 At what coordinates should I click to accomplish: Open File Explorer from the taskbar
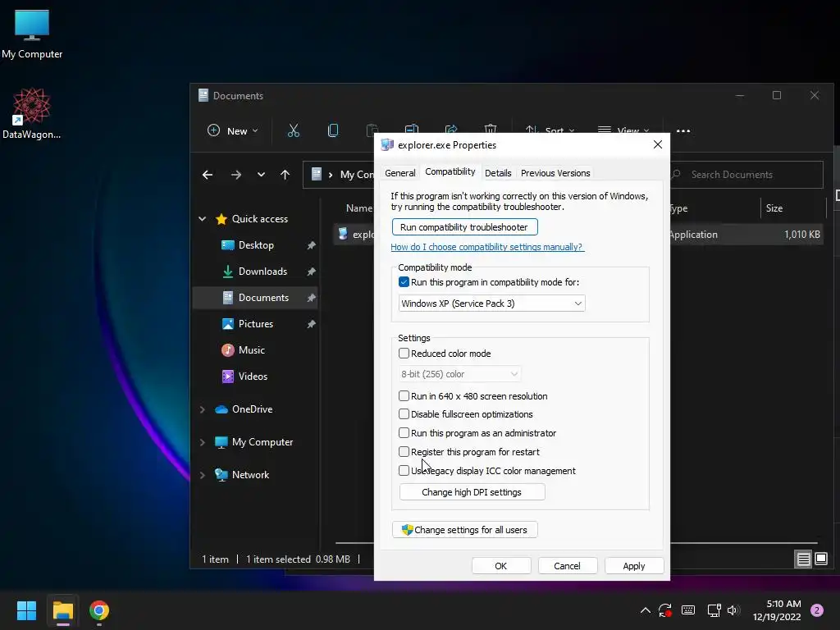(62, 610)
